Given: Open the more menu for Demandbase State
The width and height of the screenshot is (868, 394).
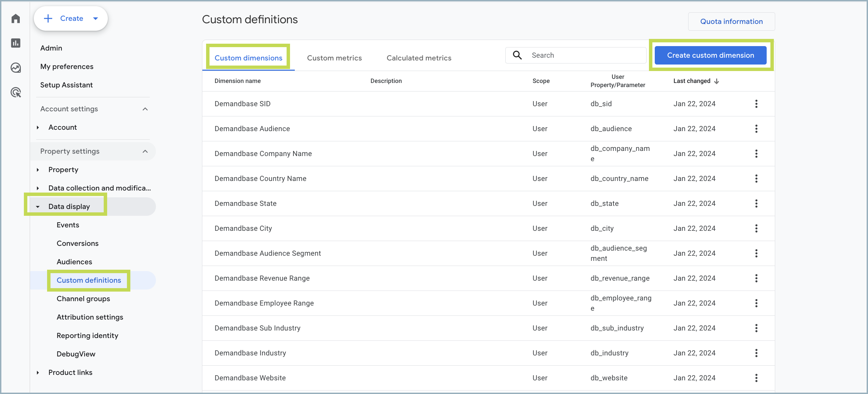Looking at the screenshot, I should coord(756,203).
